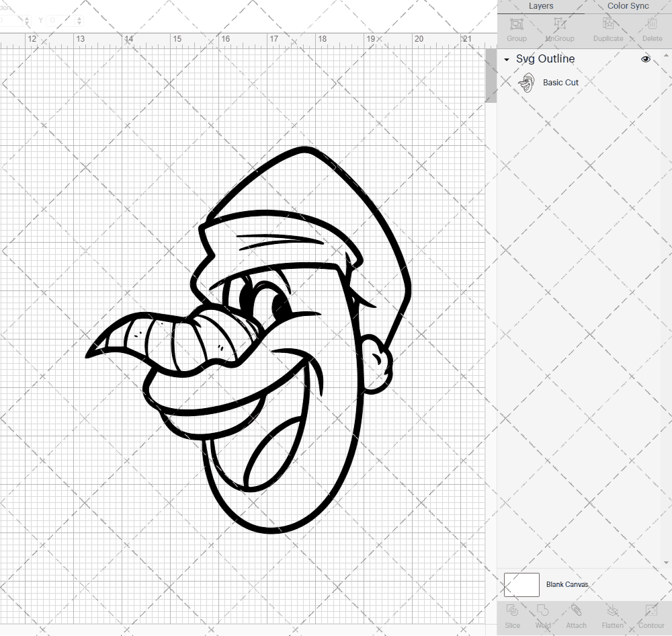
Task: Collapse the Svg Outline group arrow
Action: pos(507,60)
